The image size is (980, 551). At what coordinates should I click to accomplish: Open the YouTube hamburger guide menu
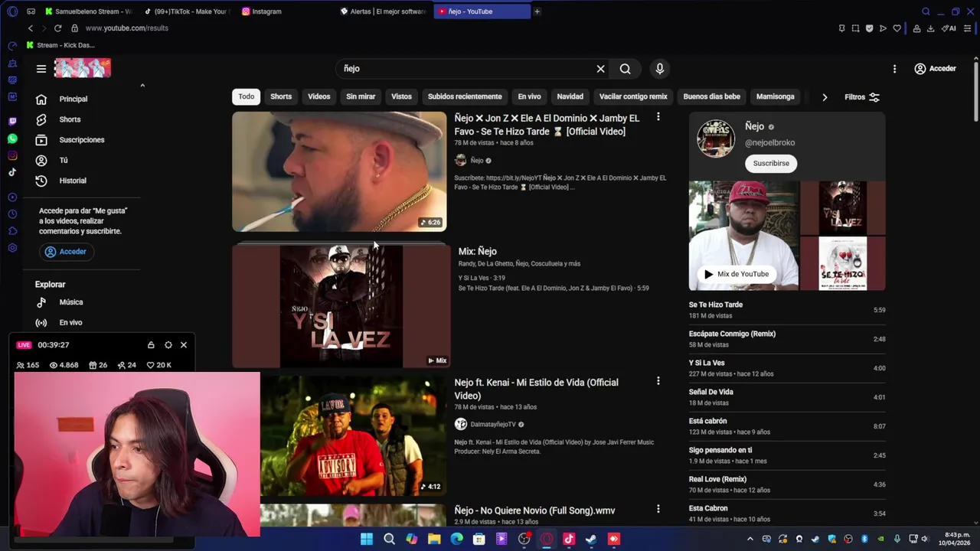click(x=41, y=69)
